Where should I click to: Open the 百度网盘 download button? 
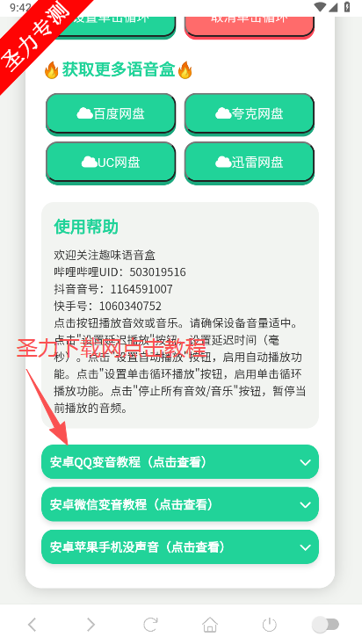[x=111, y=113]
